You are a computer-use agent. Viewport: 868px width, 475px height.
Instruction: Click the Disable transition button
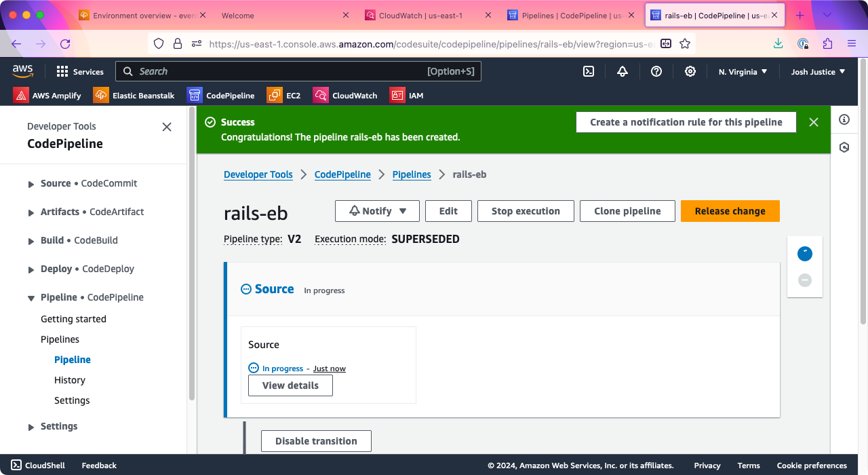click(316, 441)
